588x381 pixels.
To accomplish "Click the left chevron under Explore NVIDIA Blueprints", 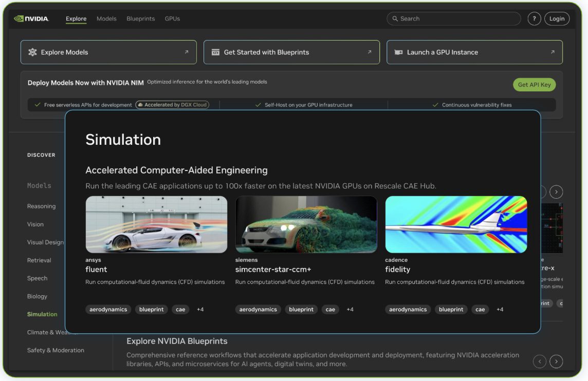I will tap(540, 361).
